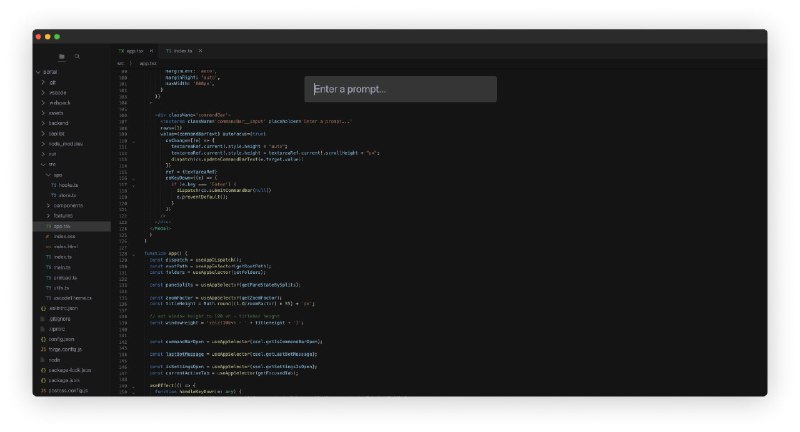Click the braces icon beside package.json
This screenshot has width=800, height=432.
[43, 380]
